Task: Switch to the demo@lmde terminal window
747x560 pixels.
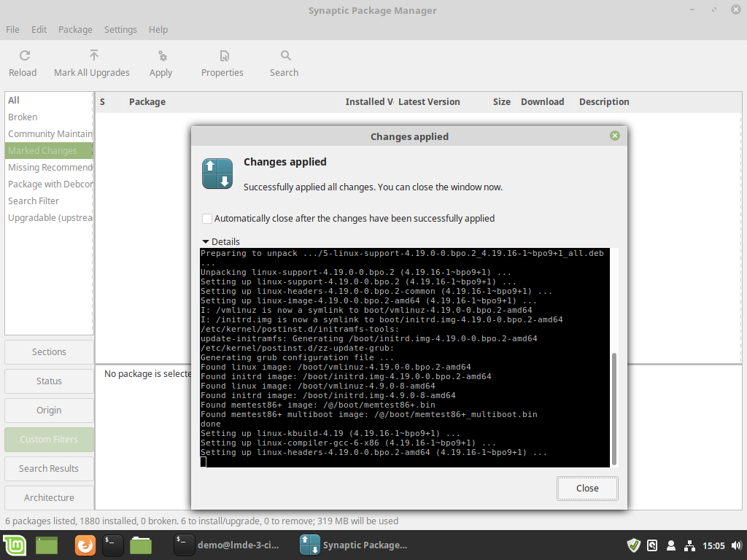Action: [228, 545]
